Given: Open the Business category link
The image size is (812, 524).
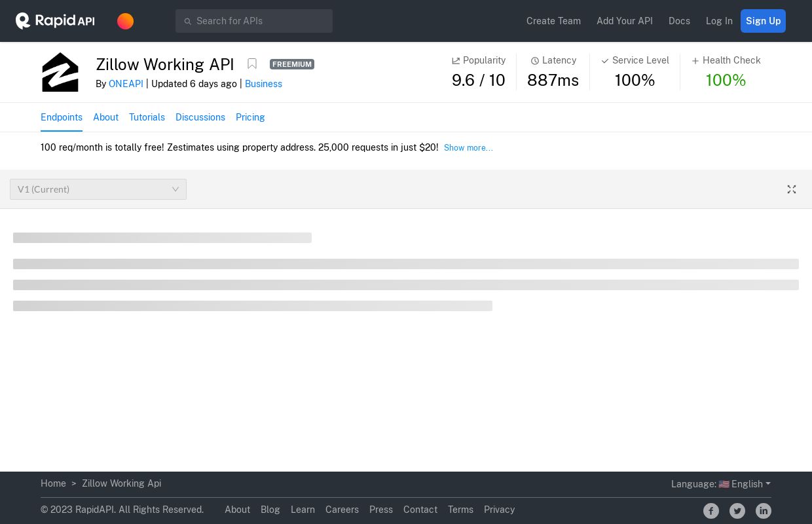Looking at the screenshot, I should point(263,84).
